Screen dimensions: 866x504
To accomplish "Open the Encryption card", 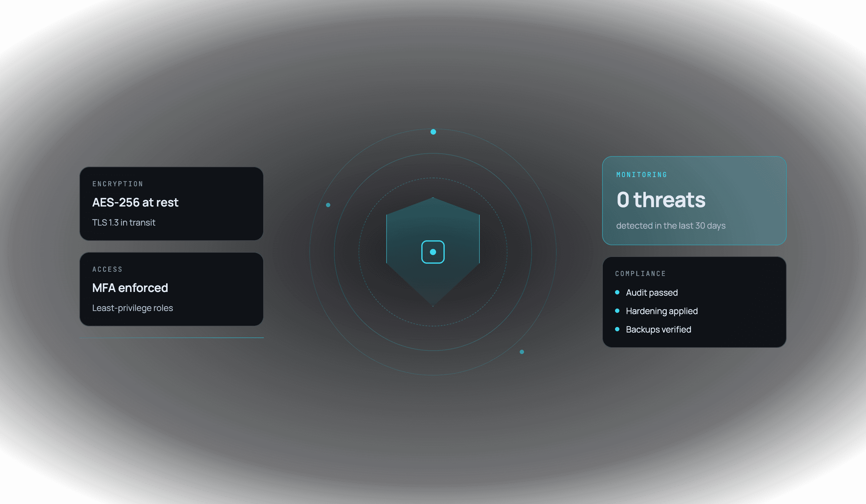I will click(x=172, y=203).
